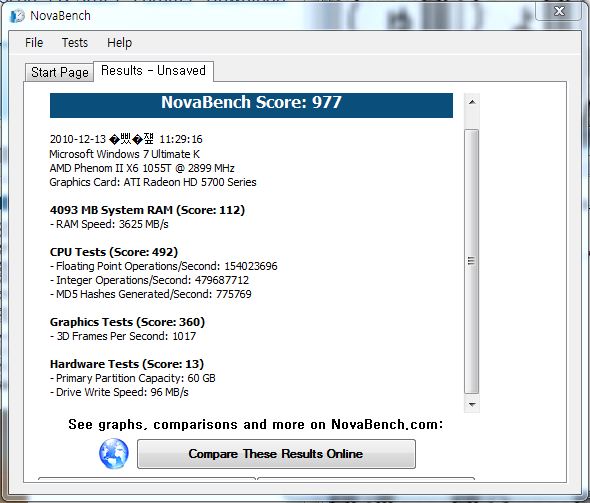Image resolution: width=590 pixels, height=503 pixels.
Task: Click the NovaBench app icon in title bar
Action: pyautogui.click(x=17, y=16)
